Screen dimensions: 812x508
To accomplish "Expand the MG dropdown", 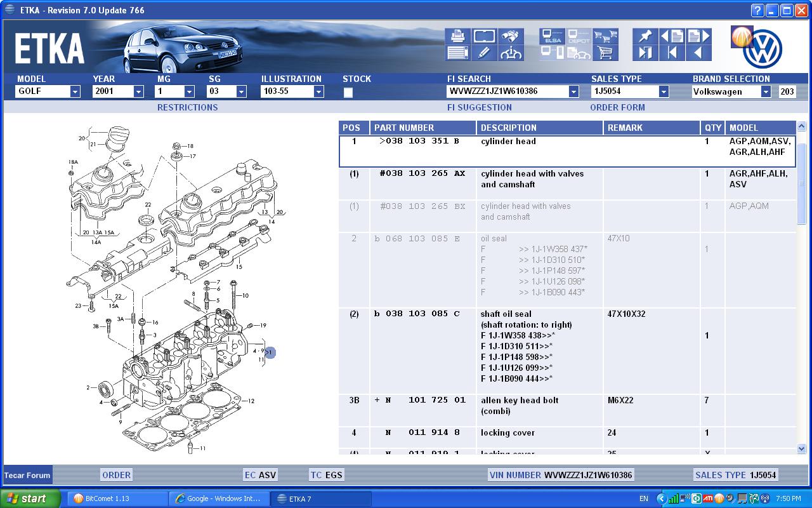I will (x=189, y=91).
